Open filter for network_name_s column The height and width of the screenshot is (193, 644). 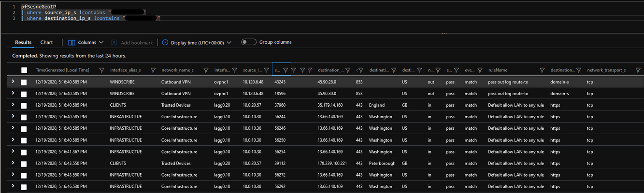click(x=206, y=70)
